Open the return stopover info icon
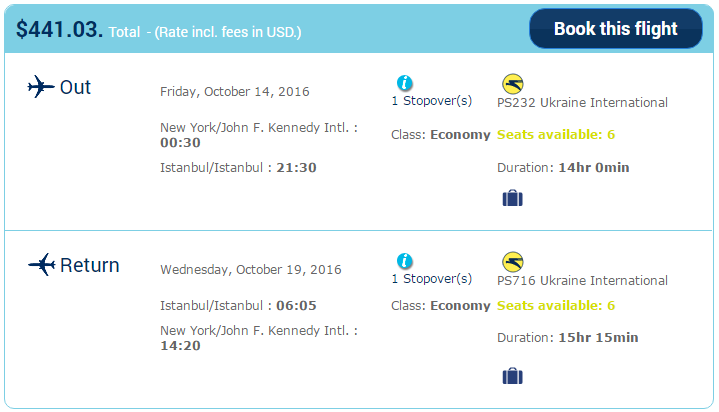Screen dimensions: 719x412 [x=404, y=261]
